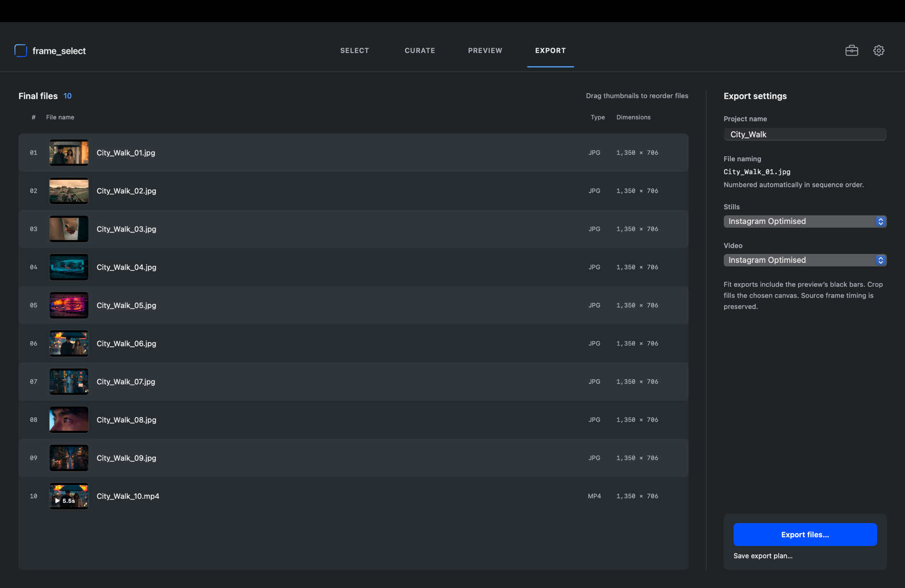Select thumbnail of City_Walk_09.jpg
905x588 pixels.
[69, 458]
